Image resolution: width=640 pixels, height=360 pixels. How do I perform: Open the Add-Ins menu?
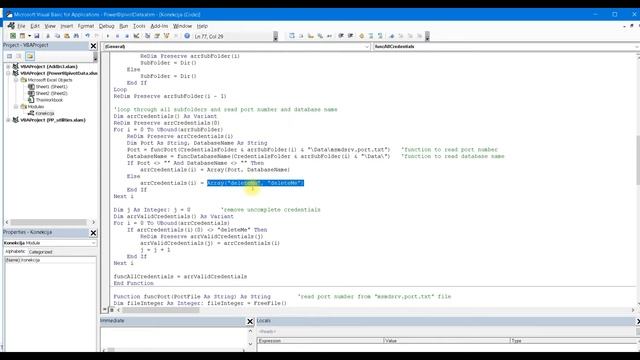[x=159, y=26]
